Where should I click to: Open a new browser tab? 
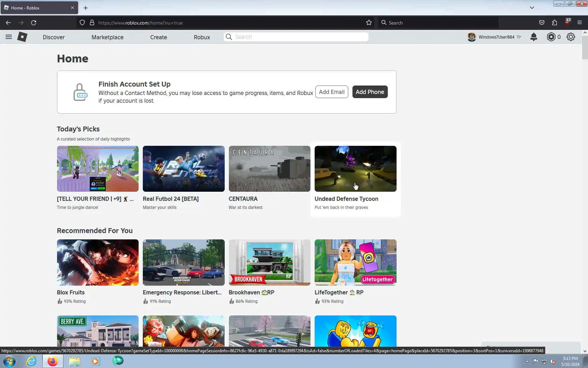click(x=86, y=8)
